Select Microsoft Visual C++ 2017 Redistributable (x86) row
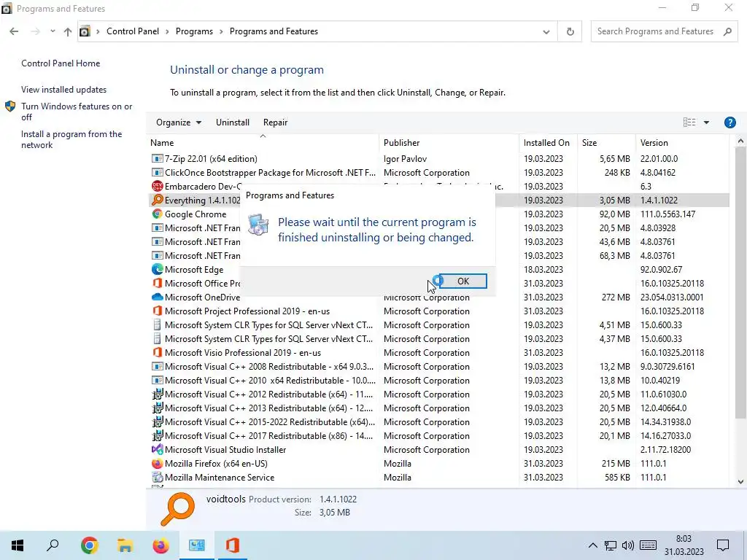Image resolution: width=747 pixels, height=560 pixels. [x=439, y=436]
